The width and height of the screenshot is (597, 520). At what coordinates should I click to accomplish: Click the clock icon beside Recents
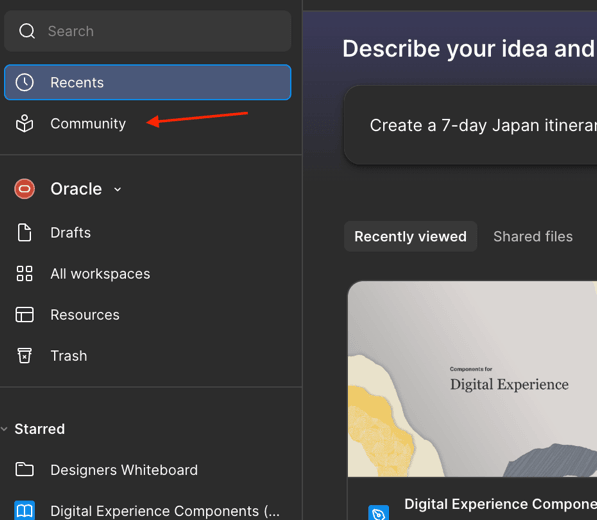(x=25, y=83)
